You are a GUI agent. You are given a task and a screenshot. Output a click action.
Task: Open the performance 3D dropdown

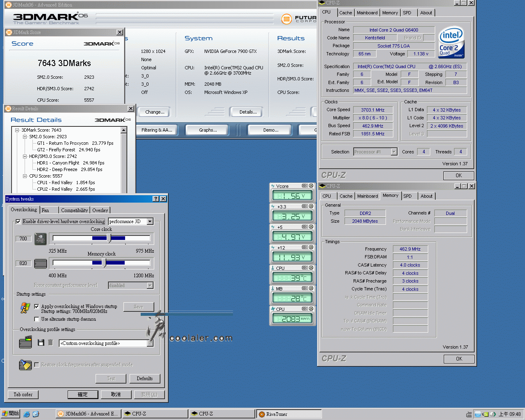150,221
